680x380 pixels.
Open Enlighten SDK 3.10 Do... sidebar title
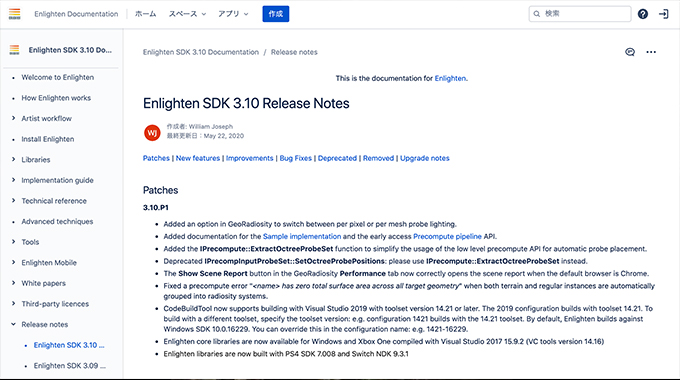point(70,50)
